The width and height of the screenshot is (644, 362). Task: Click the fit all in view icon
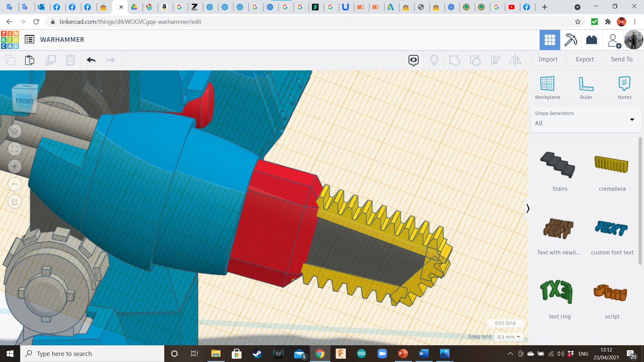[x=15, y=149]
